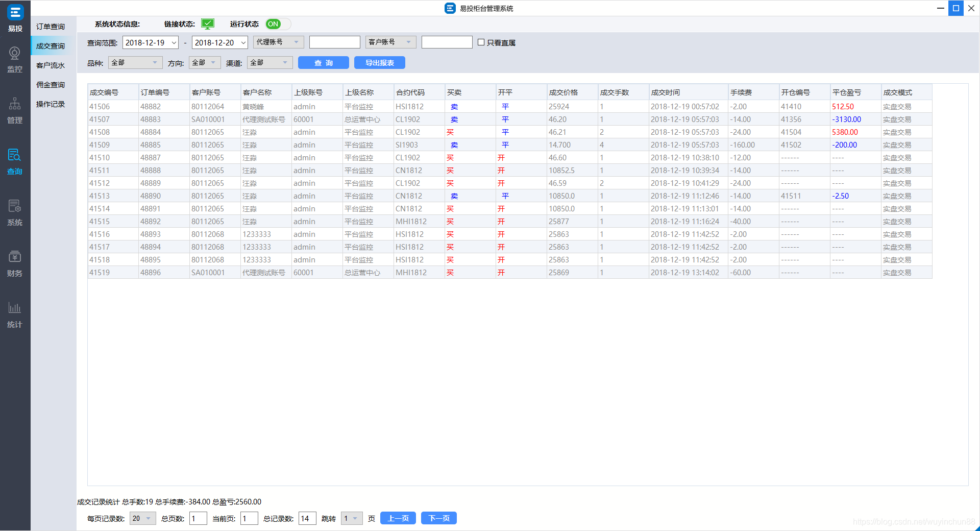
Task: Select the 佣金查询 menu item
Action: (x=51, y=85)
